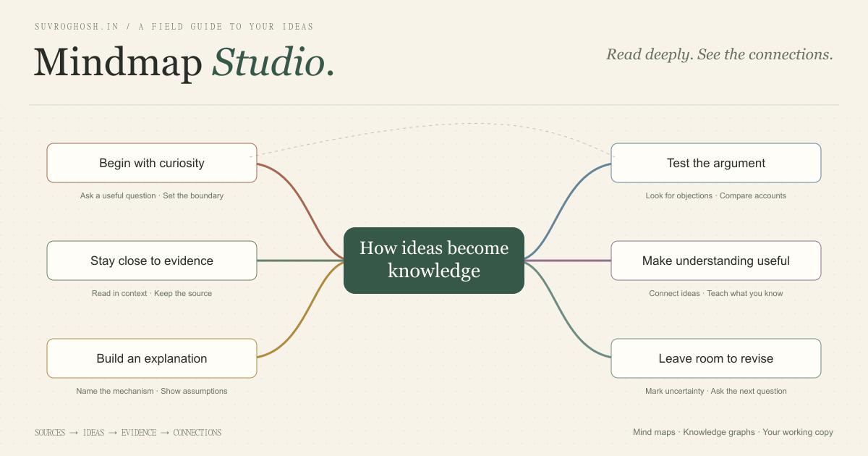This screenshot has width=868, height=456.
Task: Click 'Name the mechanism · Show assumptions' caption
Action: [152, 391]
